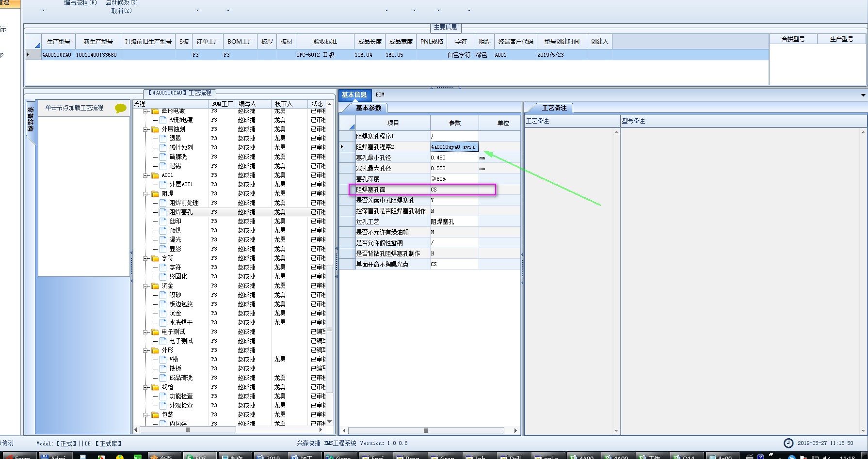The width and height of the screenshot is (868, 459).
Task: Click the 阻焊塞孔面 value CS
Action: (454, 190)
